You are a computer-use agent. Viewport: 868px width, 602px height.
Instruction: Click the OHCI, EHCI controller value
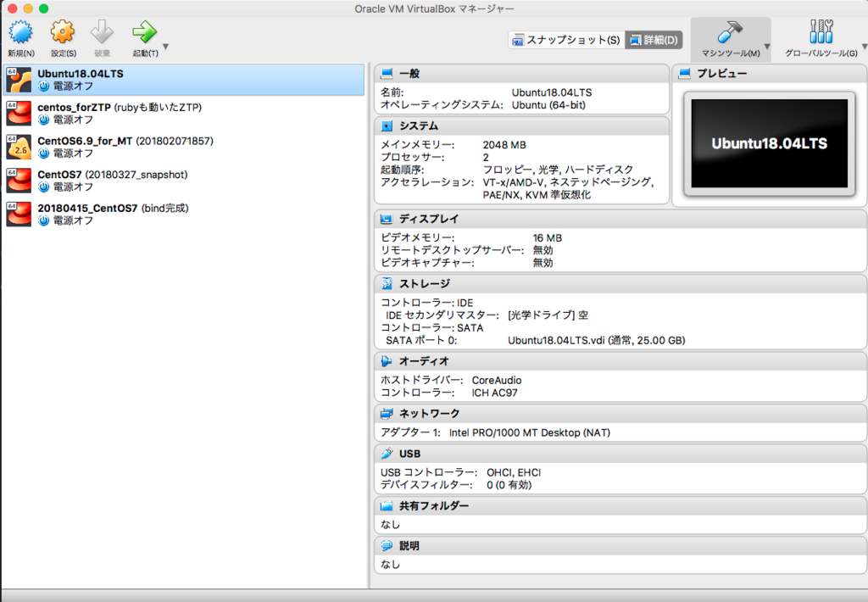[x=514, y=472]
